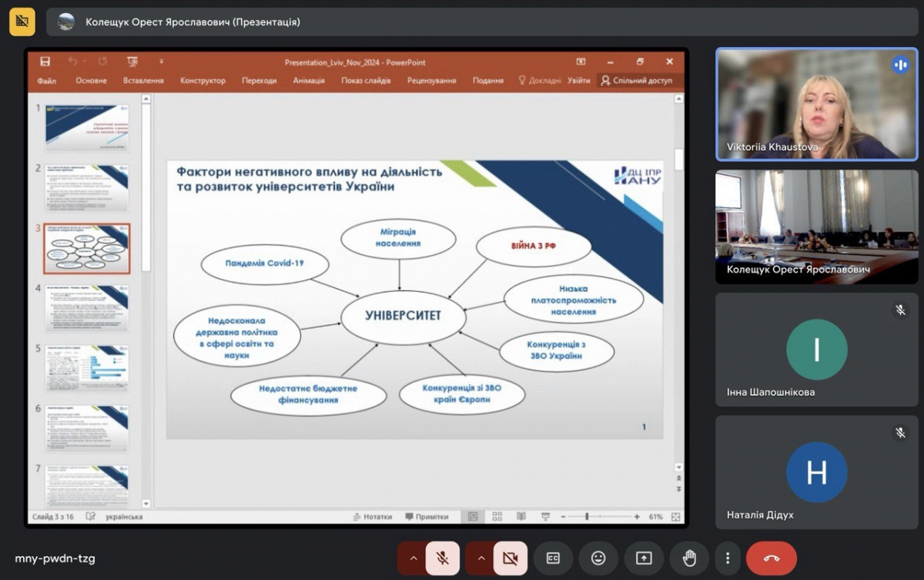
Task: Click the Спільний доступ button
Action: pos(636,80)
